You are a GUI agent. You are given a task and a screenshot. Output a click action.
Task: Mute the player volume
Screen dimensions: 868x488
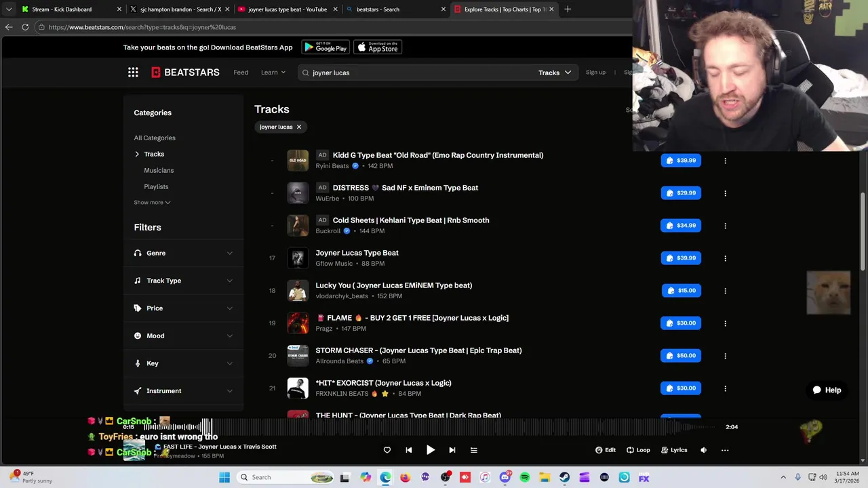(x=703, y=450)
